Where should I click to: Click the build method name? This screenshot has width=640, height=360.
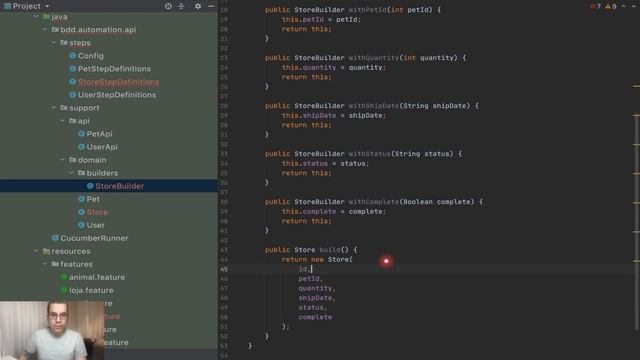click(x=329, y=250)
